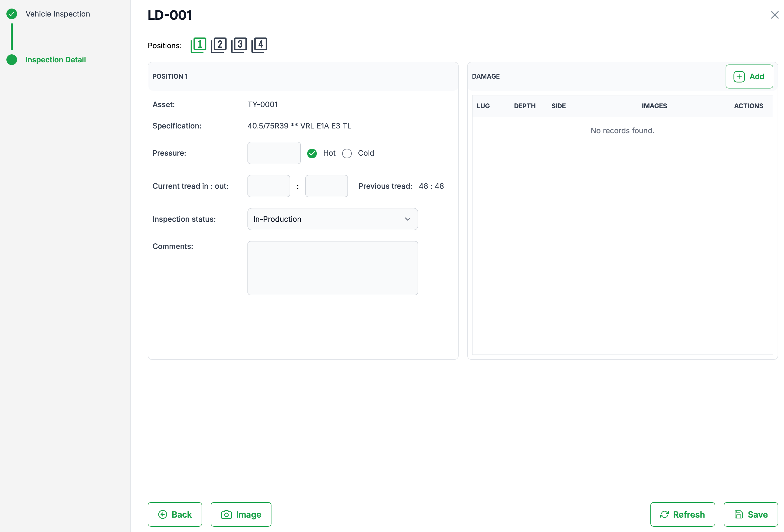
Task: Open Inspection Detail step
Action: pos(56,60)
